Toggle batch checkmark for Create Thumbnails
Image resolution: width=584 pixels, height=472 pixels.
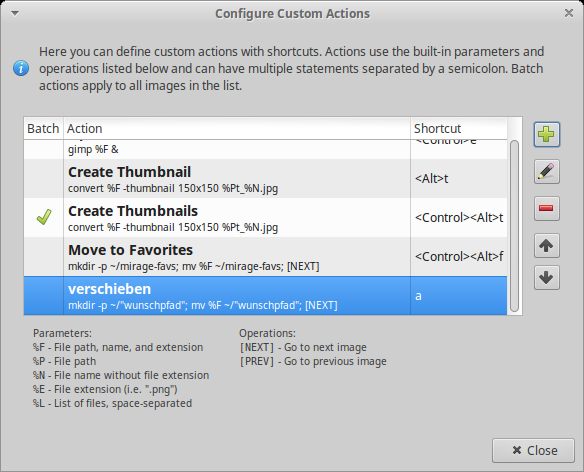[44, 217]
